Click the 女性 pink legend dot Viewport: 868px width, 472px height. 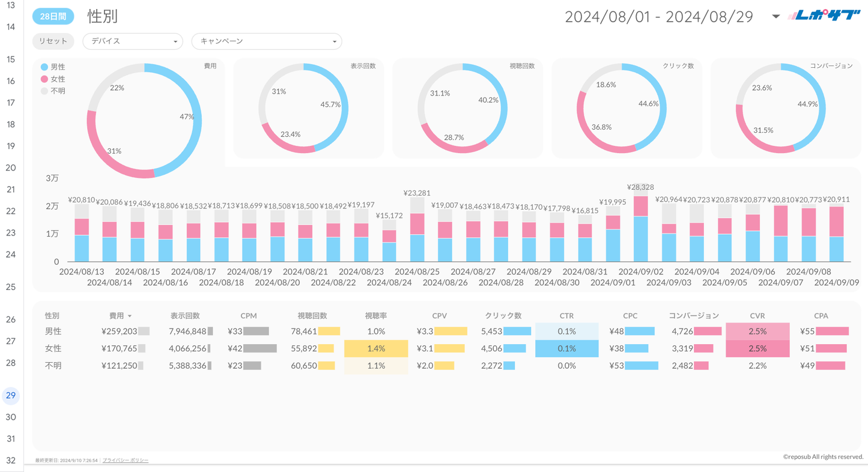click(44, 79)
